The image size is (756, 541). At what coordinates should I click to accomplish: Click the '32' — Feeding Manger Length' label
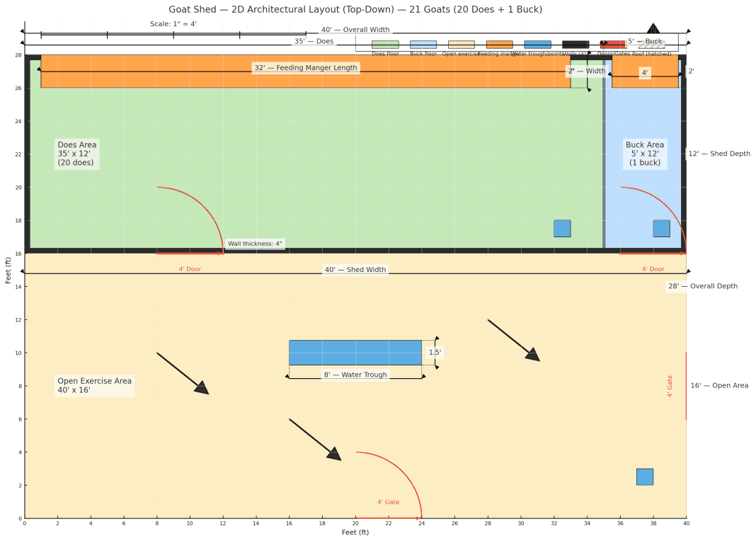point(306,67)
